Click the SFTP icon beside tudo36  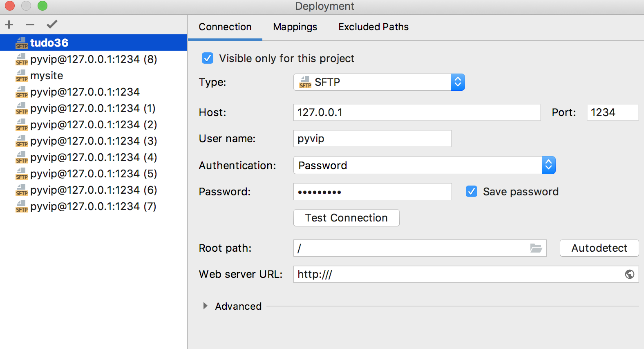22,43
